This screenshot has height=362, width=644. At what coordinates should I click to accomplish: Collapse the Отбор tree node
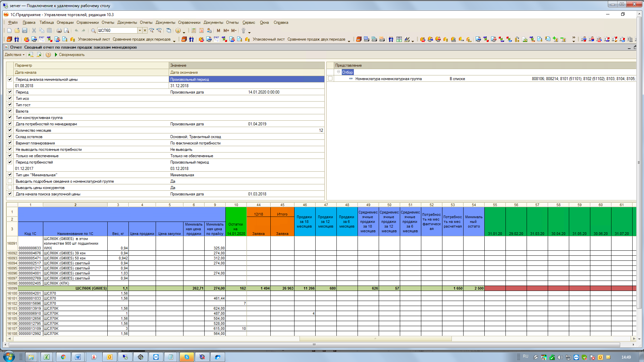point(338,72)
